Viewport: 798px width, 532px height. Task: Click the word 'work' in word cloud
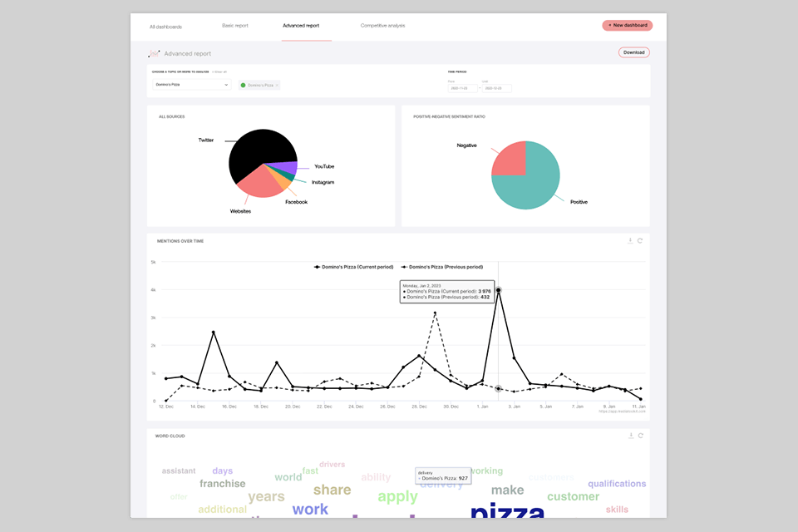(x=310, y=509)
